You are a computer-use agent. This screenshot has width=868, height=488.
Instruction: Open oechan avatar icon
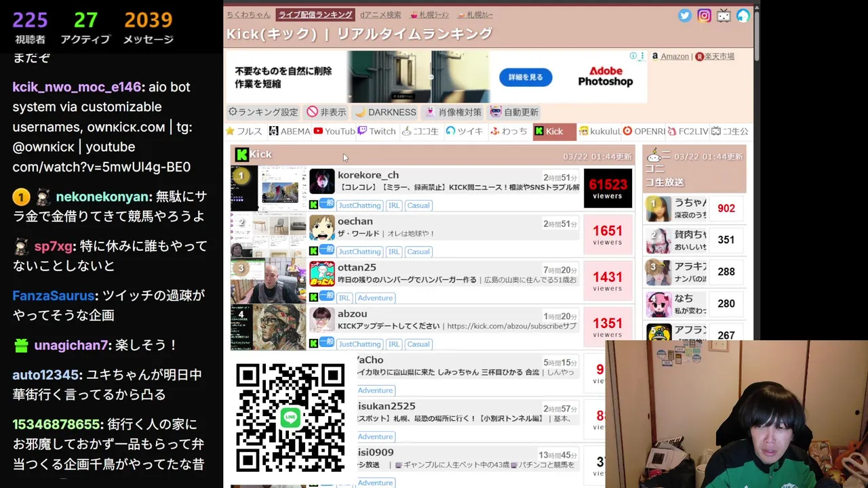pos(322,228)
